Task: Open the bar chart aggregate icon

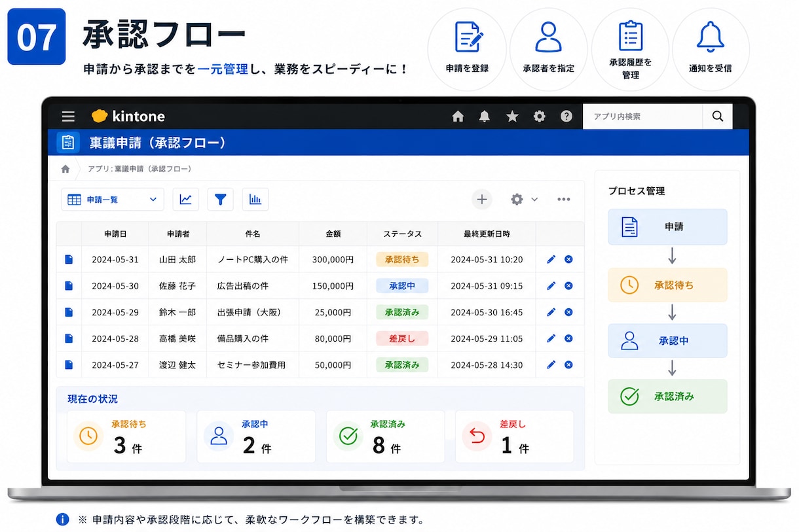Action: point(255,200)
